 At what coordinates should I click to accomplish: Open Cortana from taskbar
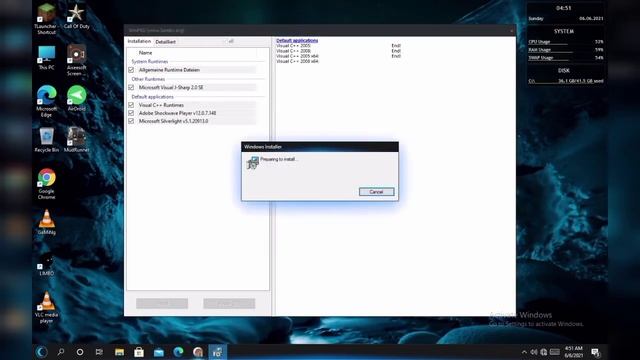[x=80, y=352]
